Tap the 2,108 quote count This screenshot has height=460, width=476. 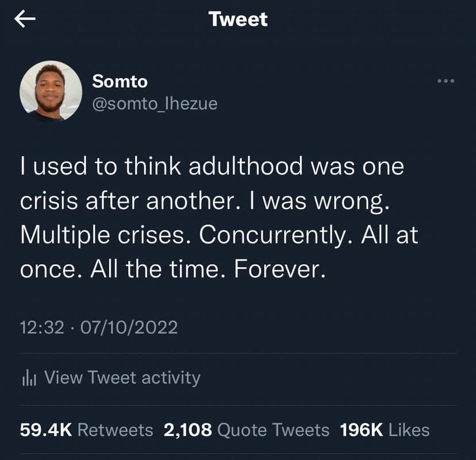tap(188, 430)
